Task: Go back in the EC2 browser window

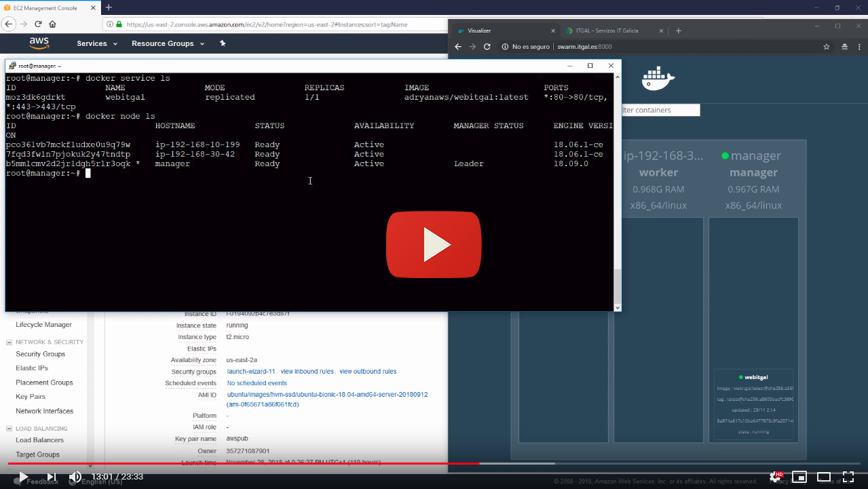Action: click(x=9, y=24)
